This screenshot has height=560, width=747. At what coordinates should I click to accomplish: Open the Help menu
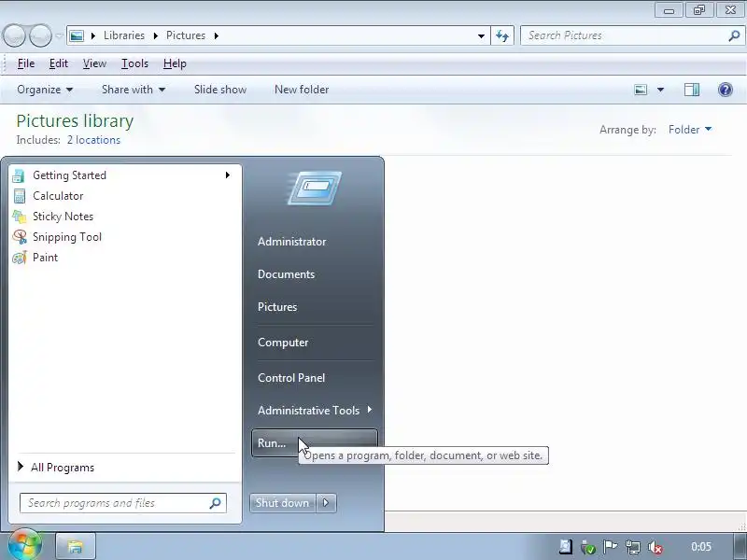[x=175, y=63]
